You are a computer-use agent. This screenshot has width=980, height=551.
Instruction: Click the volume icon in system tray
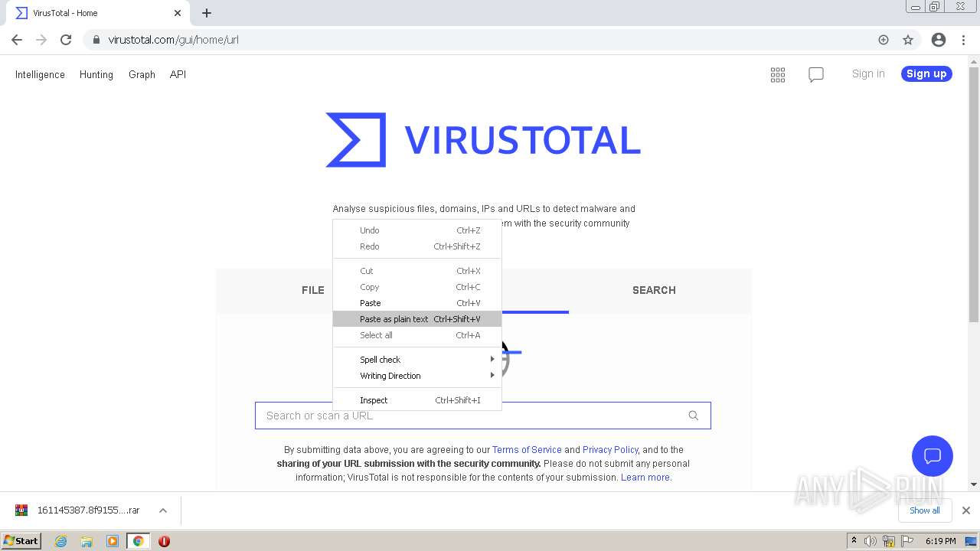point(871,541)
